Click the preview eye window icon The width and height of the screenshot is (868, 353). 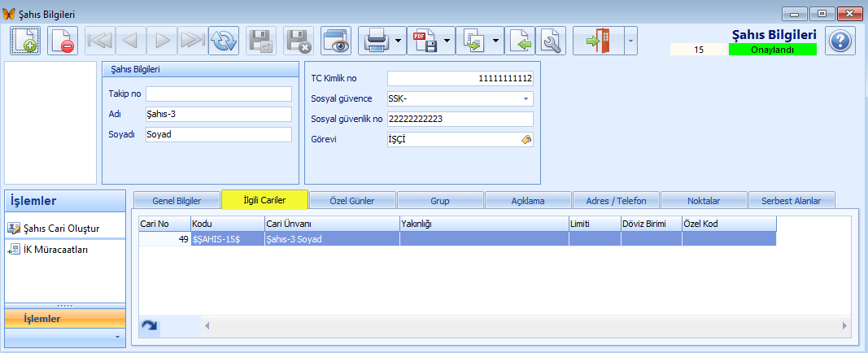335,41
